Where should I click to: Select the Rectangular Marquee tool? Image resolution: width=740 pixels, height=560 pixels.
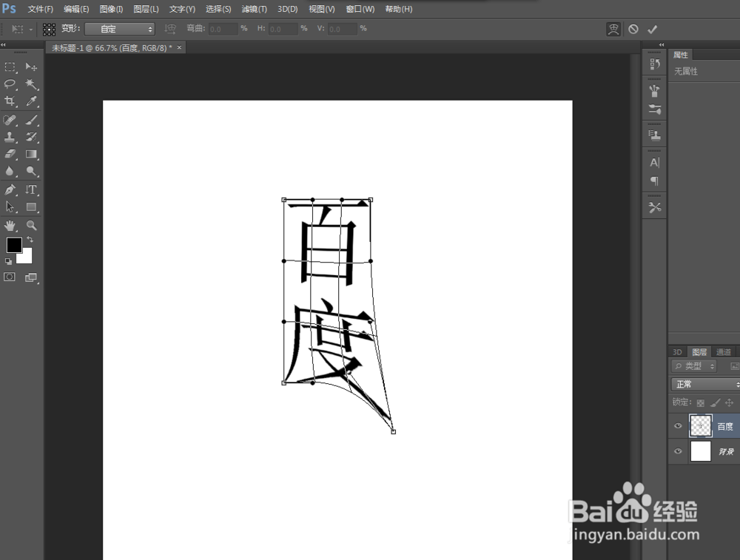click(x=10, y=67)
